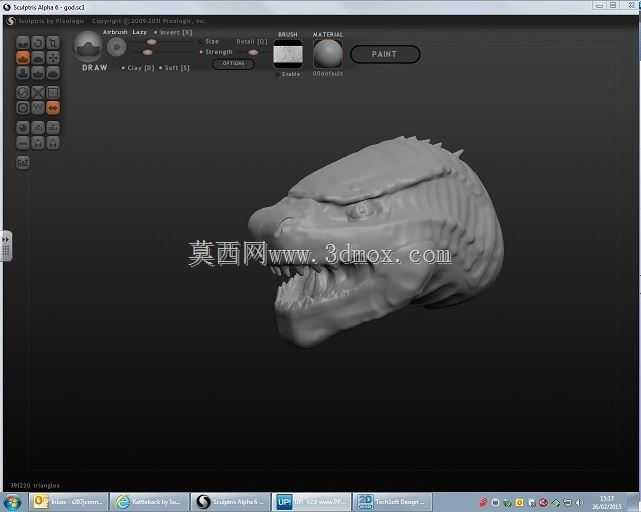Click the circular falloff dial next to the Draw preview
The height and width of the screenshot is (512, 641).
pos(117,47)
